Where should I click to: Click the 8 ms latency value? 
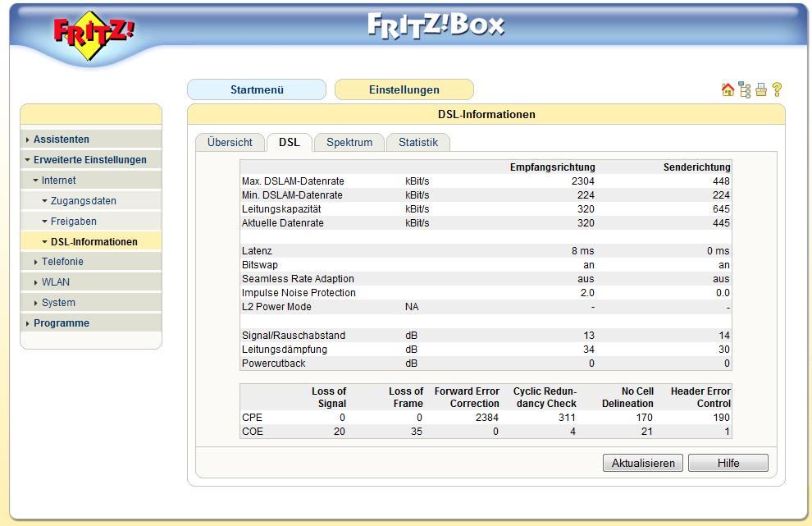click(x=583, y=251)
